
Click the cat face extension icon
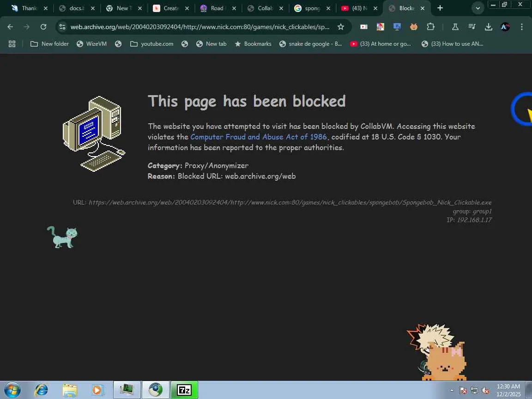coord(414,27)
